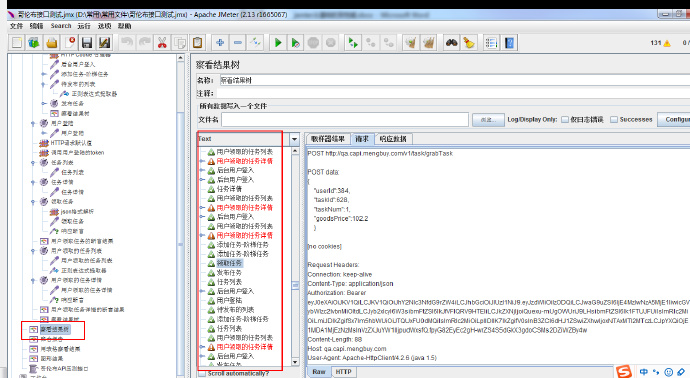Switch to the 响应数据 tab
This screenshot has width=690, height=378.
coord(393,139)
